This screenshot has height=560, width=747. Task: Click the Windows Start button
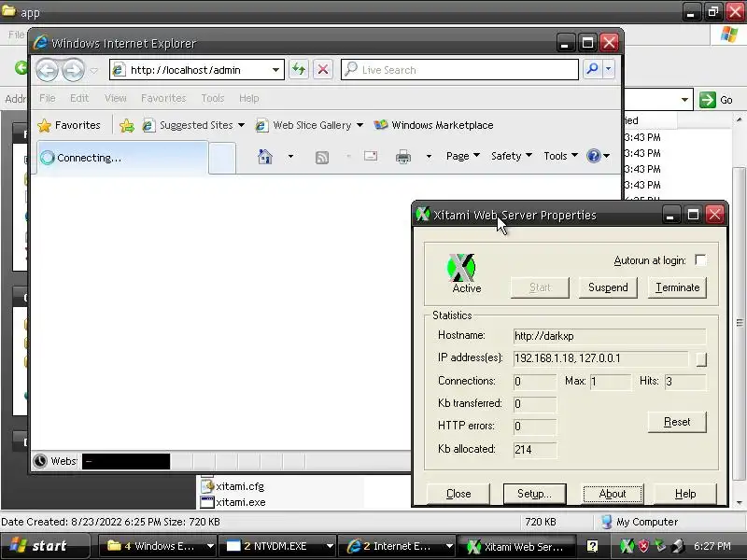(x=45, y=546)
